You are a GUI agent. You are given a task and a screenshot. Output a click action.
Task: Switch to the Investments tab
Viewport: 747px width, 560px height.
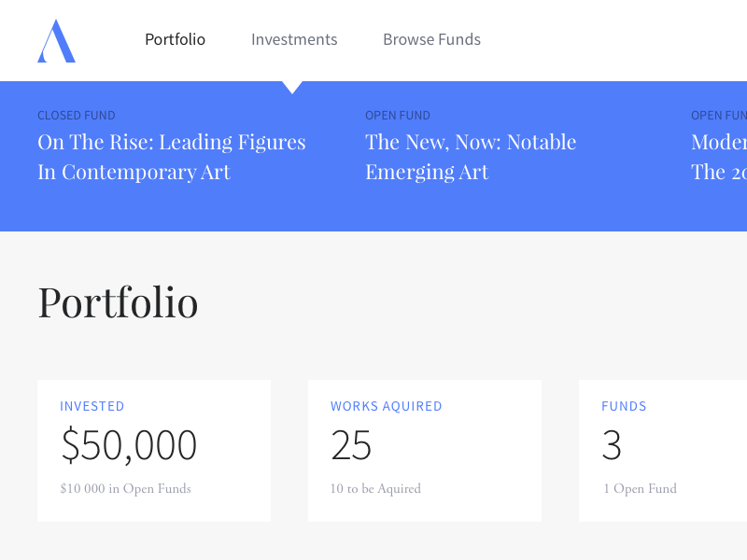(x=294, y=39)
